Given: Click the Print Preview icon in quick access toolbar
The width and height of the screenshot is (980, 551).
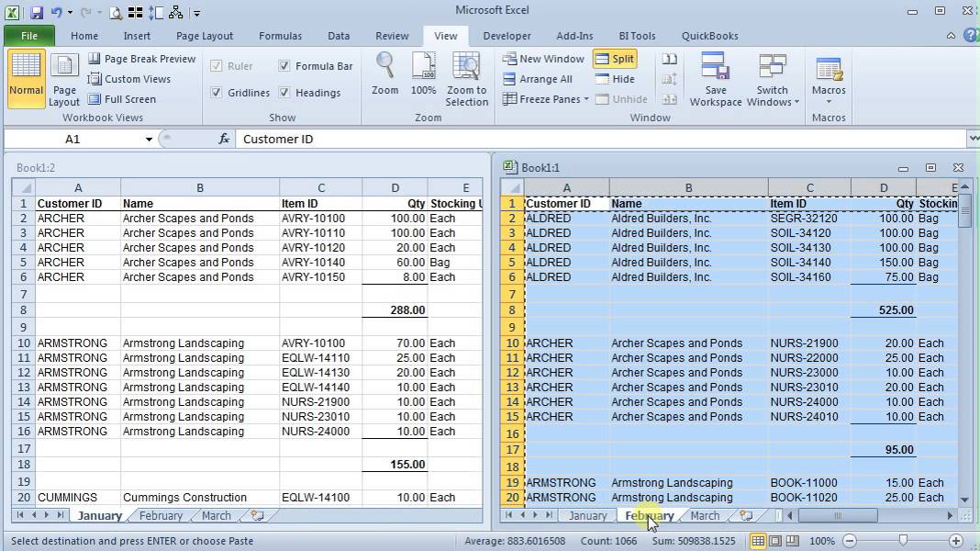Looking at the screenshot, I should point(115,13).
